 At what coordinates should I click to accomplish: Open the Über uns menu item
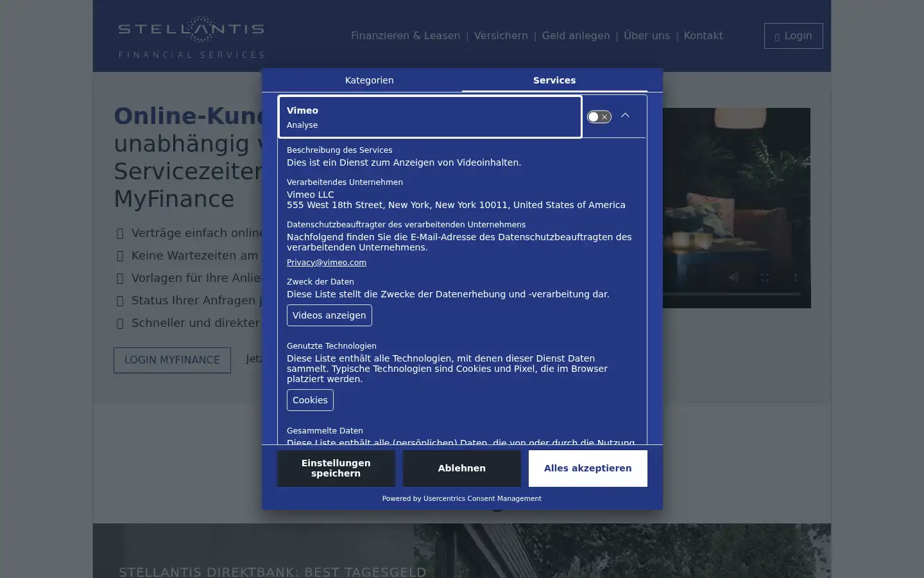tap(647, 36)
